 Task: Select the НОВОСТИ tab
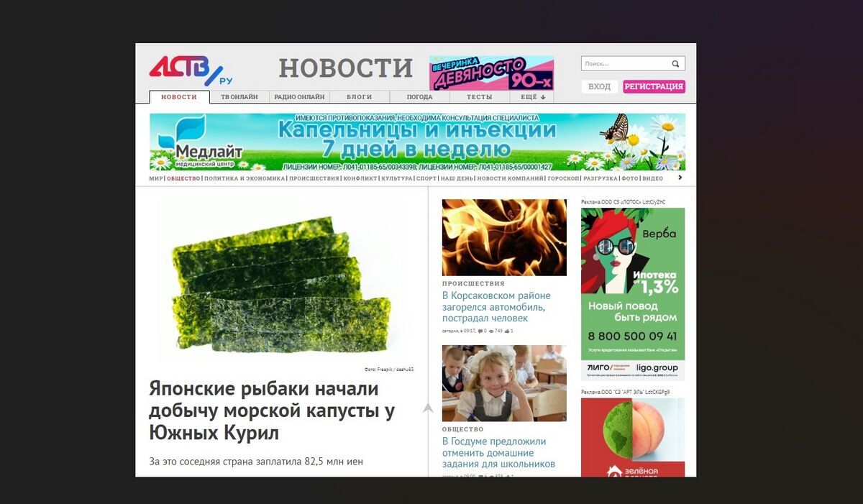click(x=179, y=97)
